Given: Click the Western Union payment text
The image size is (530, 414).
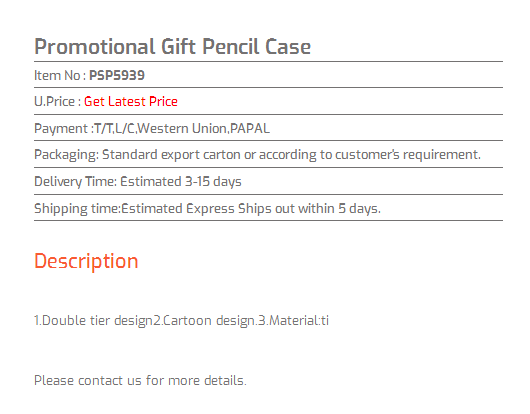Looking at the screenshot, I should [183, 128].
